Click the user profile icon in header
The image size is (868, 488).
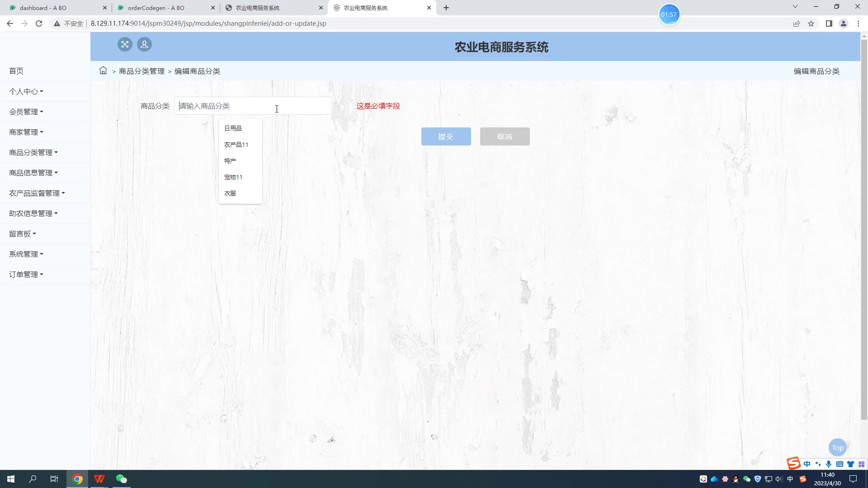coord(144,44)
